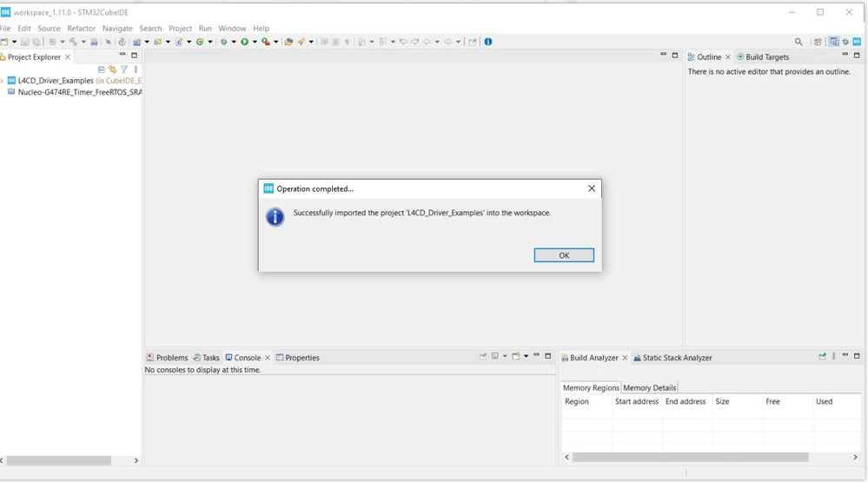868x482 pixels.
Task: Open the Navigate menu
Action: (x=117, y=28)
